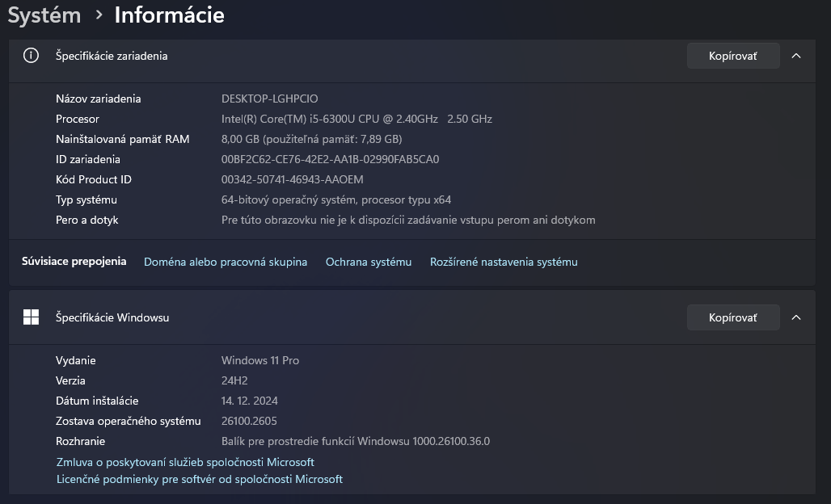Click the Product ID code 00342-50741-46943-AAOEM
This screenshot has width=831, height=504.
coord(293,179)
